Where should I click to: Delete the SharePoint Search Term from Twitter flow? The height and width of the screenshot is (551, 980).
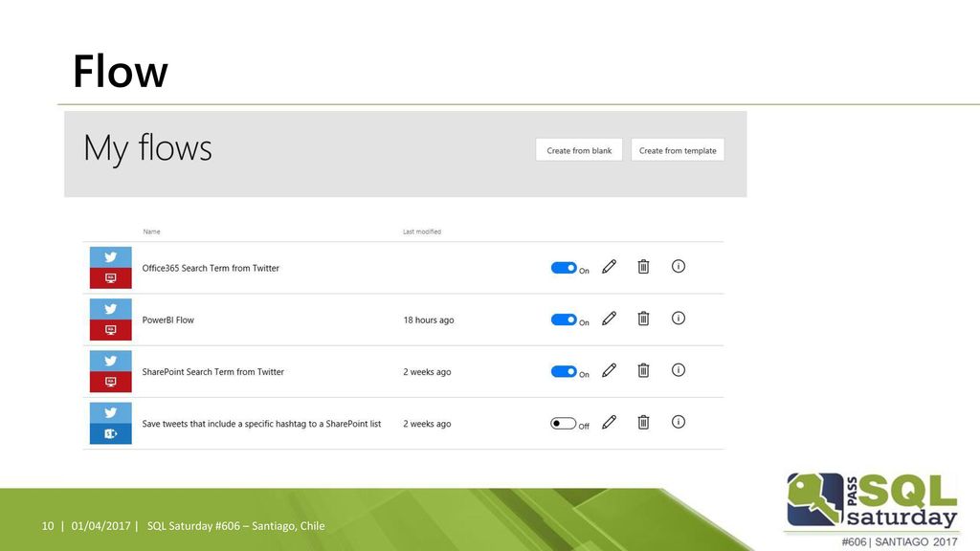click(x=643, y=370)
